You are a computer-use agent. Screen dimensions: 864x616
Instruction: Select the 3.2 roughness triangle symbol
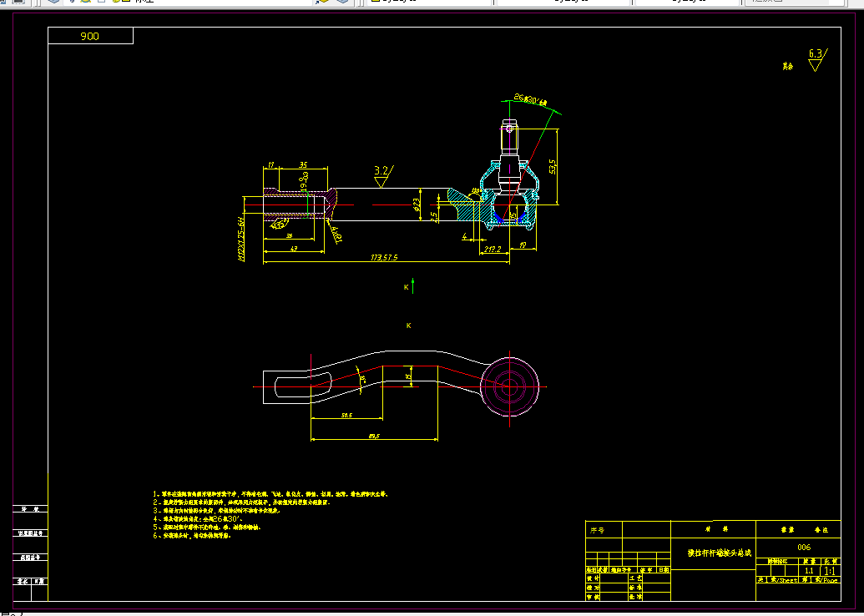tap(382, 176)
